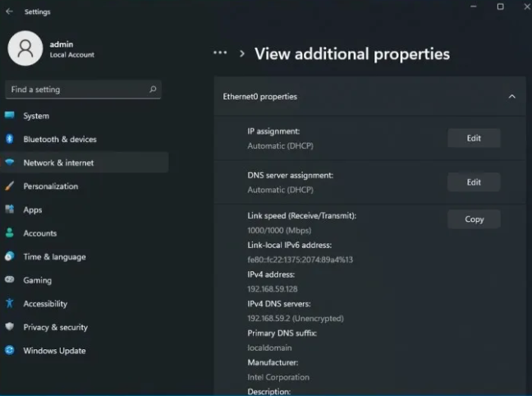Open the Accounts person icon
The height and width of the screenshot is (396, 532).
[10, 233]
